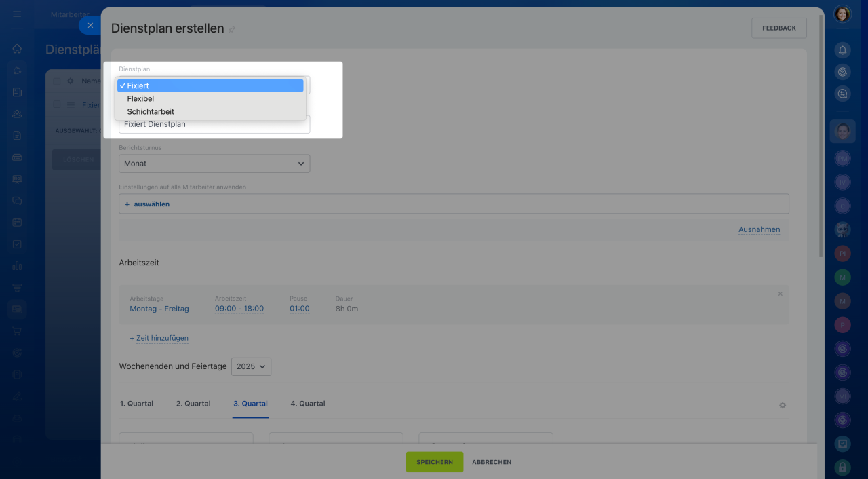Click the pin icon beside Dienstplan erstellen
The width and height of the screenshot is (868, 479).
(233, 29)
